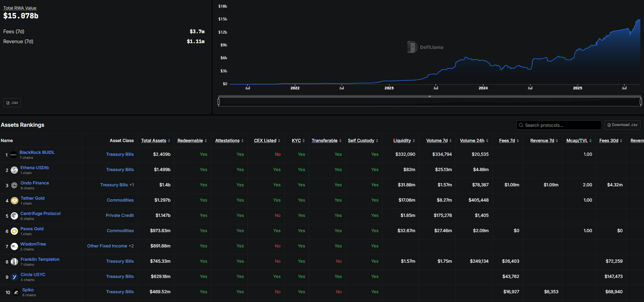Open the Centrifuge Protocol asset link
This screenshot has height=302, width=644.
[41, 213]
